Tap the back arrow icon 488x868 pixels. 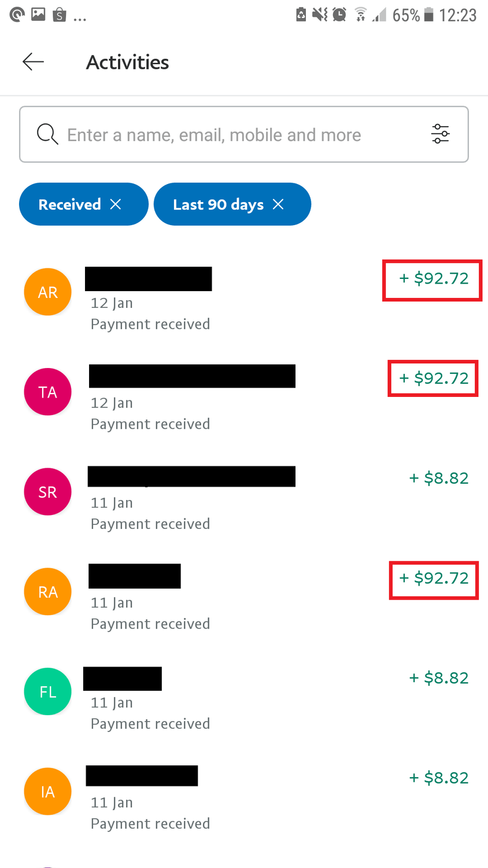33,61
